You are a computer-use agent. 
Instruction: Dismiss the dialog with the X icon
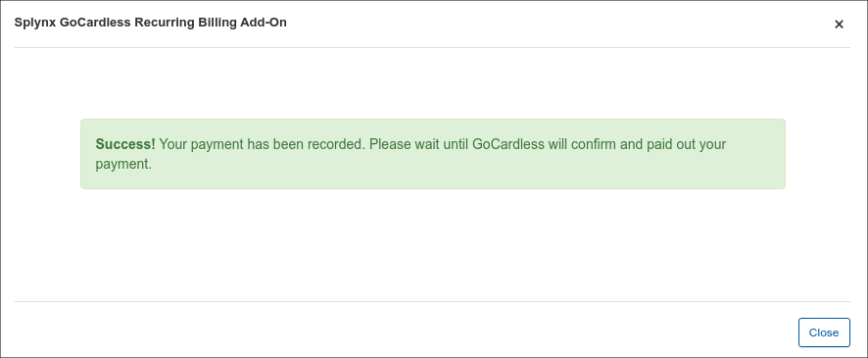click(839, 25)
